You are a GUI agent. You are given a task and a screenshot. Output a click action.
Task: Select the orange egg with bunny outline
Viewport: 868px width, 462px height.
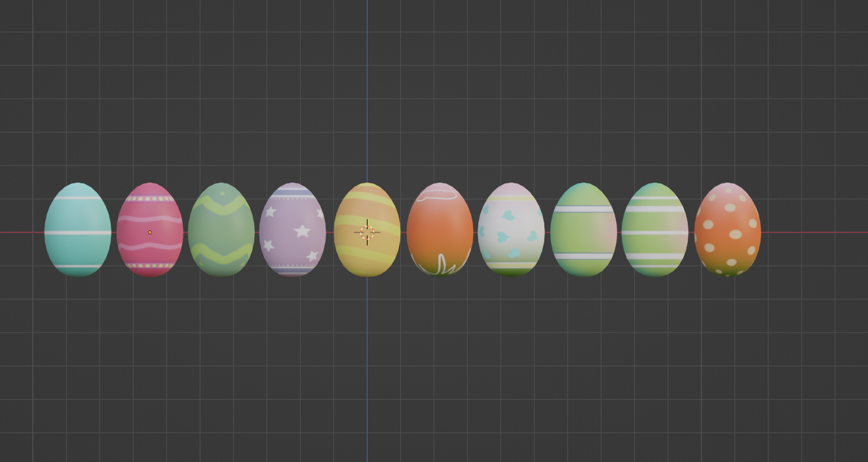(x=440, y=230)
